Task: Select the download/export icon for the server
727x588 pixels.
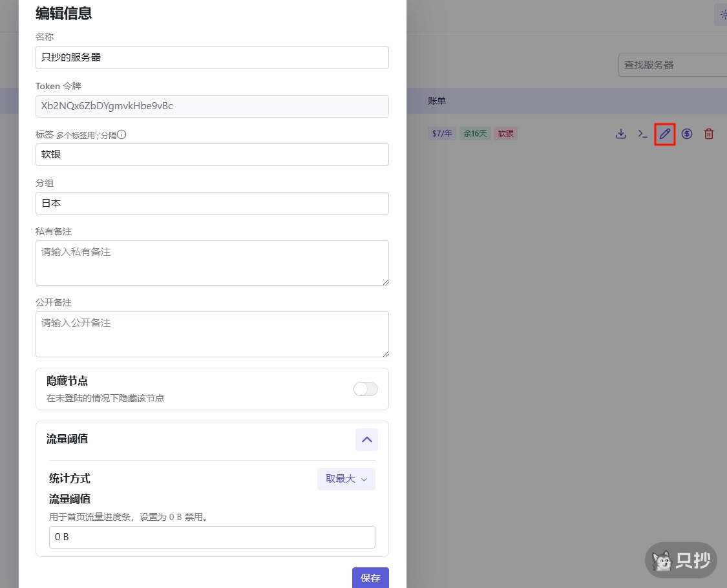Action: tap(620, 134)
